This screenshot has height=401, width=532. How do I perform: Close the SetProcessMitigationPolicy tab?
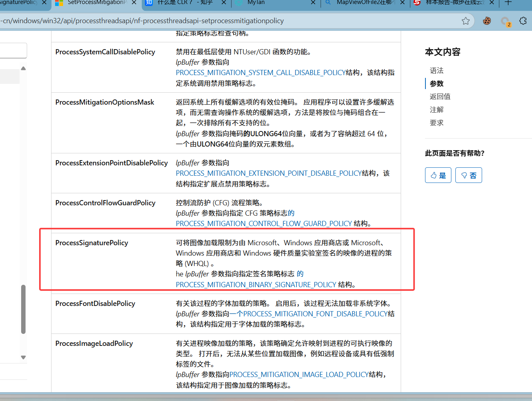point(134,3)
